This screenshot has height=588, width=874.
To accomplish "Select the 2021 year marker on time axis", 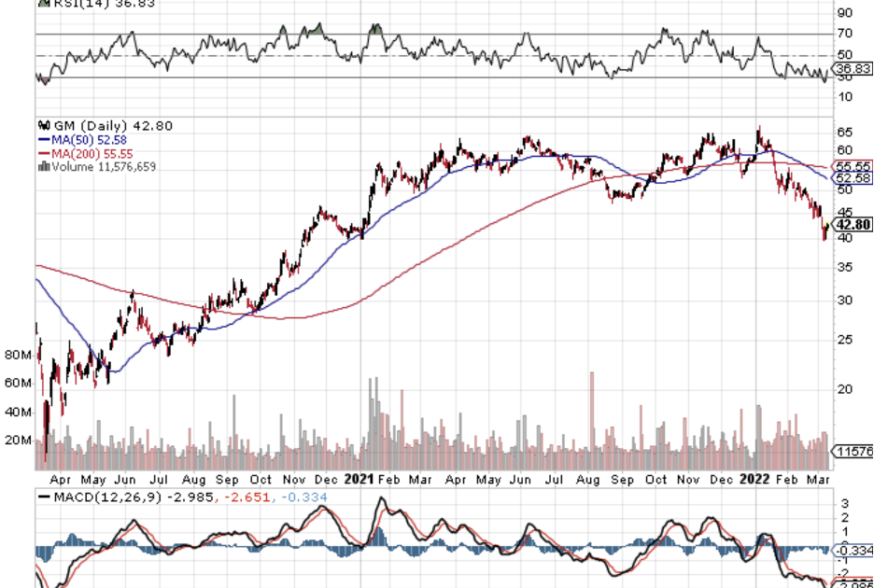I will pos(359,479).
